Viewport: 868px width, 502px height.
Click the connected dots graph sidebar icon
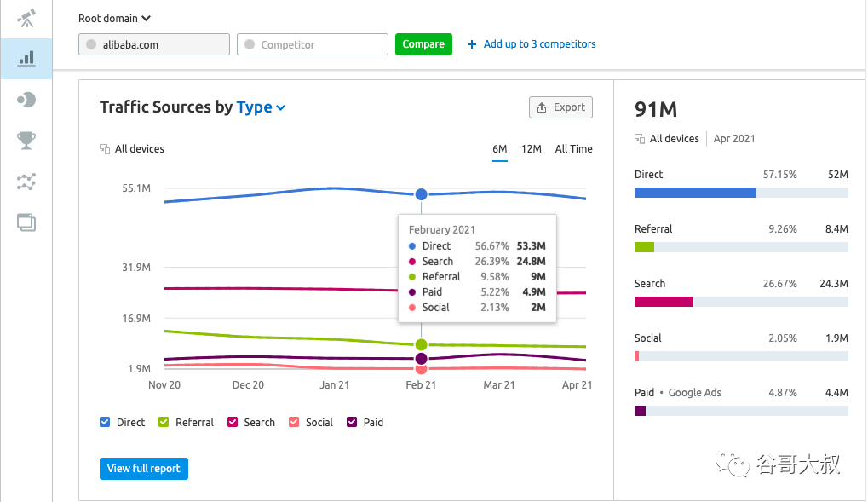(x=26, y=182)
